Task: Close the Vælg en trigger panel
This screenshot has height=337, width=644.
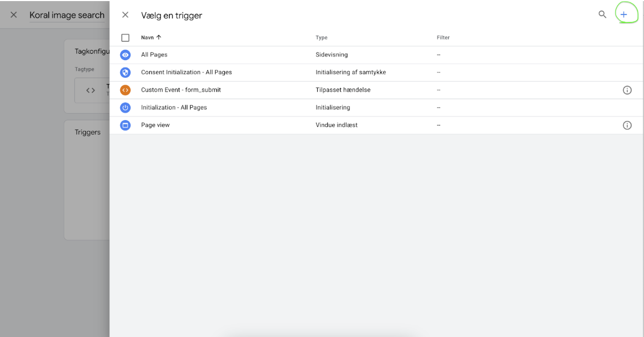Action: [x=125, y=15]
